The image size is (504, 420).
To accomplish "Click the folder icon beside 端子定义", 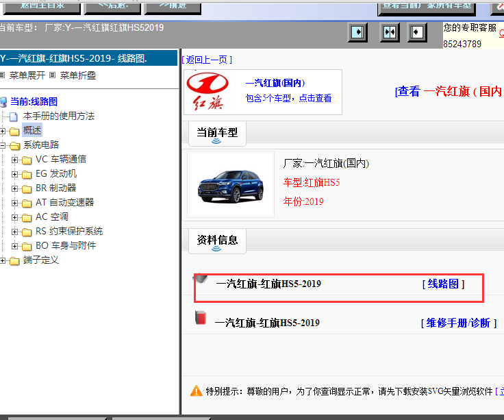I will pyautogui.click(x=14, y=261).
